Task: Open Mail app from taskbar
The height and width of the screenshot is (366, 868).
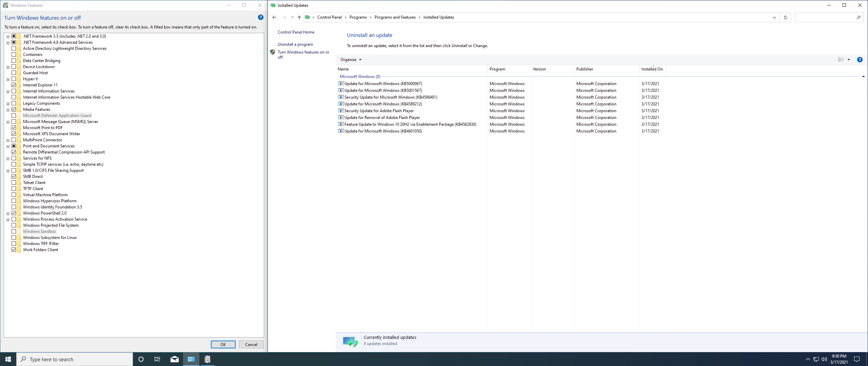Action: point(175,359)
